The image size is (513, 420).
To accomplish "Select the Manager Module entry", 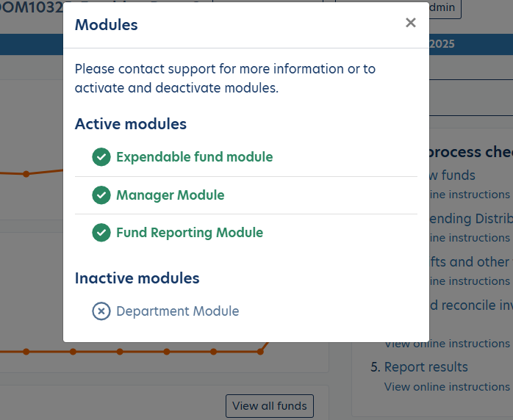I will point(170,195).
